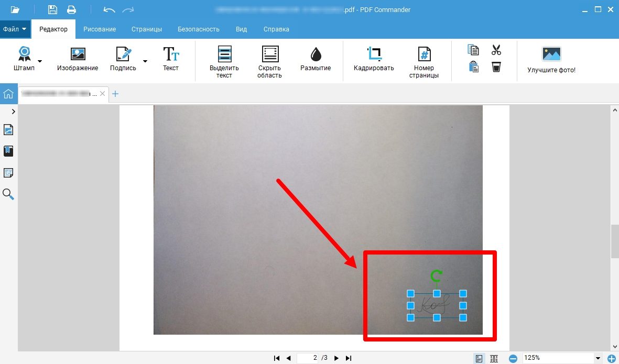Click the Улучшите фото! button
The image size is (619, 364).
[551, 60]
